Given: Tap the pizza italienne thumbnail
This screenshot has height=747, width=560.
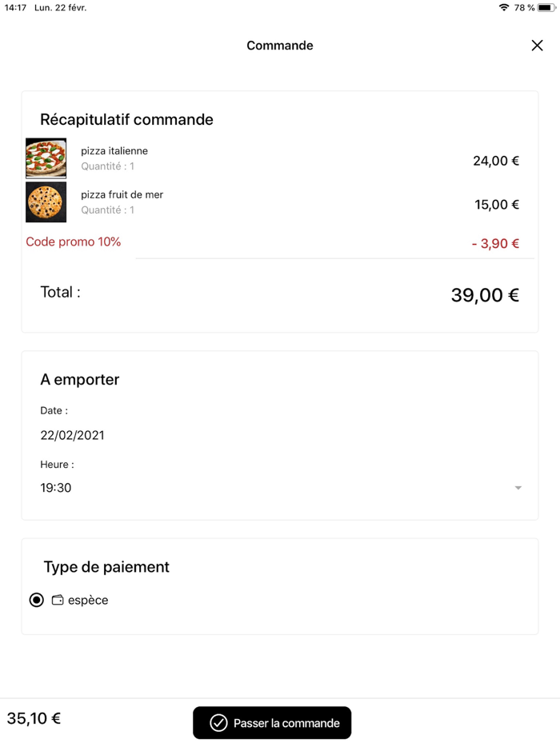Looking at the screenshot, I should pyautogui.click(x=46, y=158).
